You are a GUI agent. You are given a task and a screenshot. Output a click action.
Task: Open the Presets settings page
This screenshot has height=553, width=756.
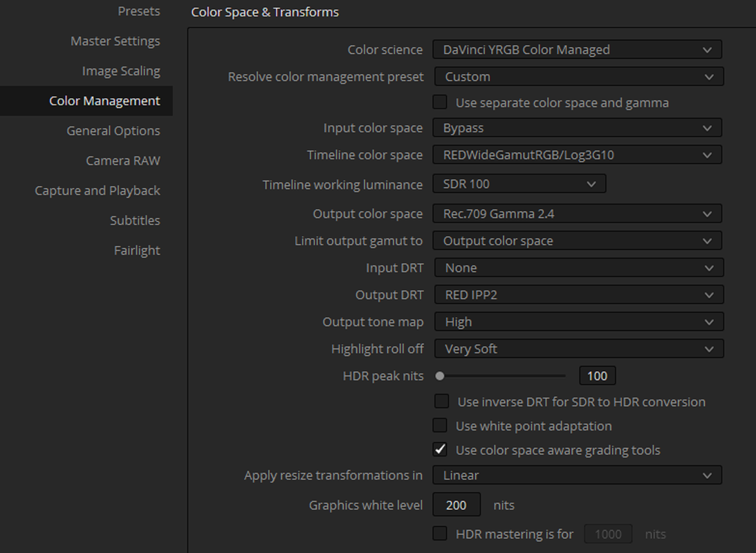[138, 11]
